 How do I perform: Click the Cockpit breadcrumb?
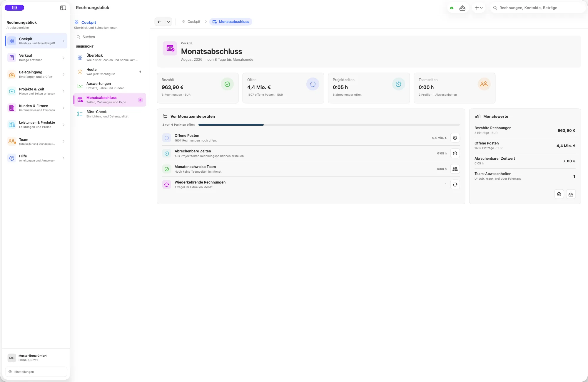tap(191, 22)
